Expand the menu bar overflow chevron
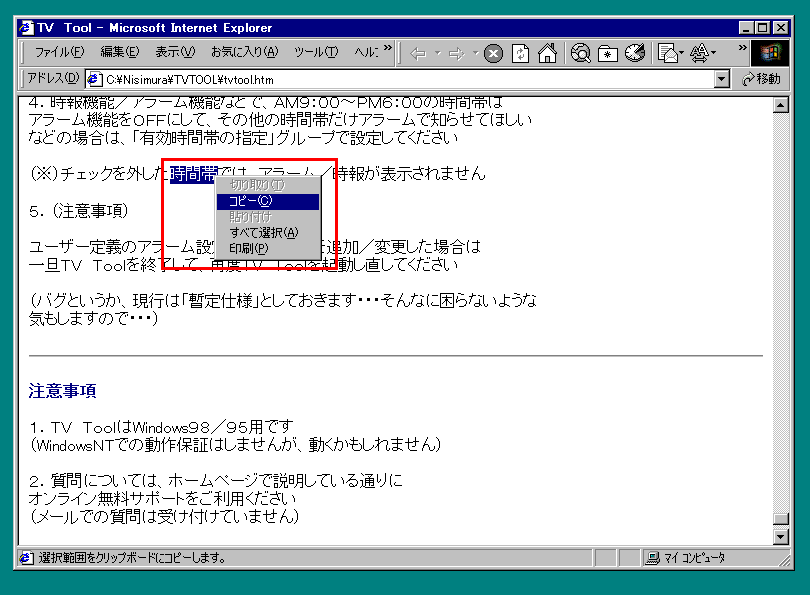Screen dimensions: 810x595 click(388, 48)
